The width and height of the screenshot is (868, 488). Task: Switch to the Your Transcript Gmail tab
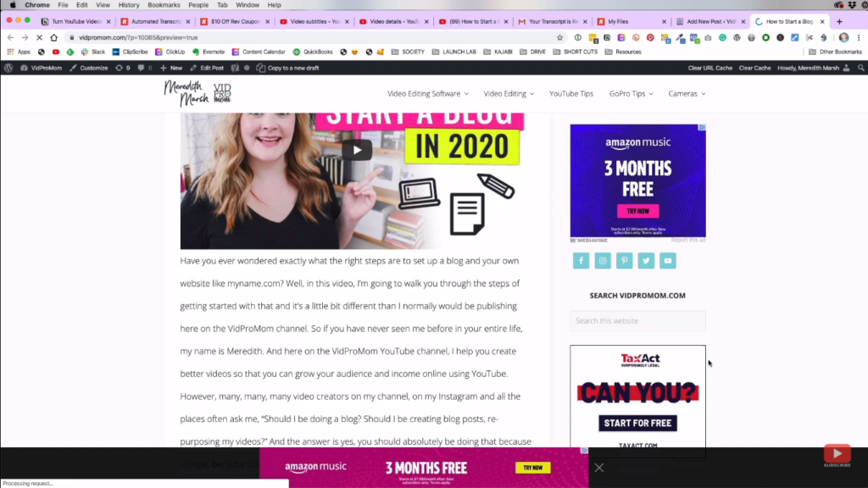point(552,21)
